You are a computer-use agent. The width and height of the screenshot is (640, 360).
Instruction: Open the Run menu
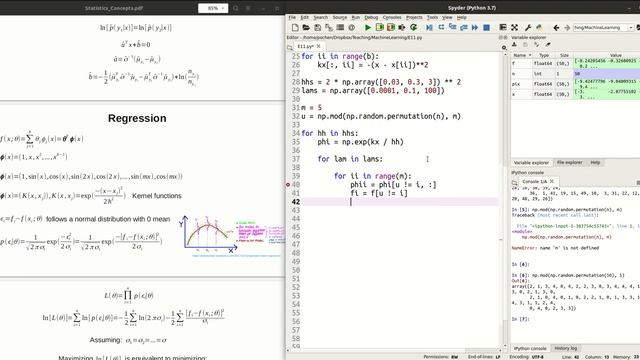coord(356,18)
